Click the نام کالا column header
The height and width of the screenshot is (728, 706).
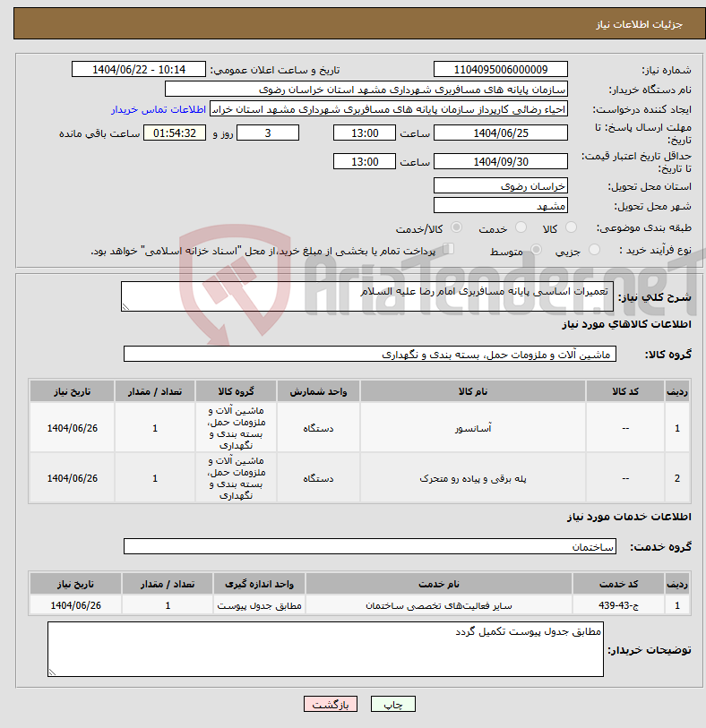click(472, 391)
